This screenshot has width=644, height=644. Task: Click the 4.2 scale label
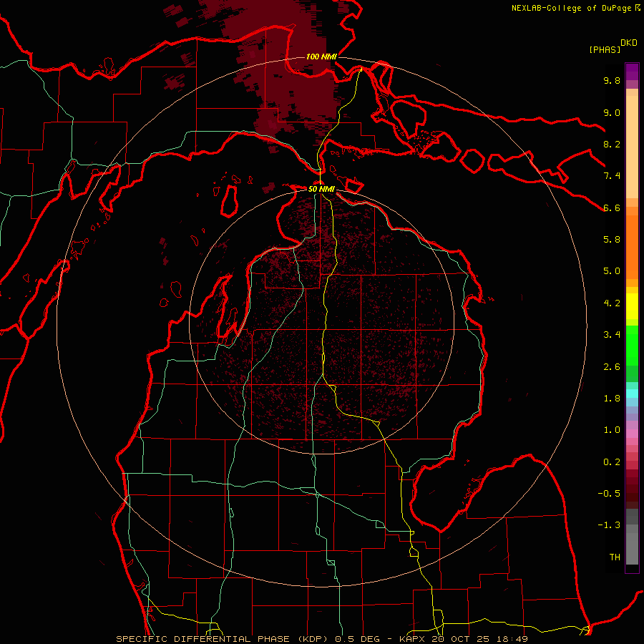(612, 303)
